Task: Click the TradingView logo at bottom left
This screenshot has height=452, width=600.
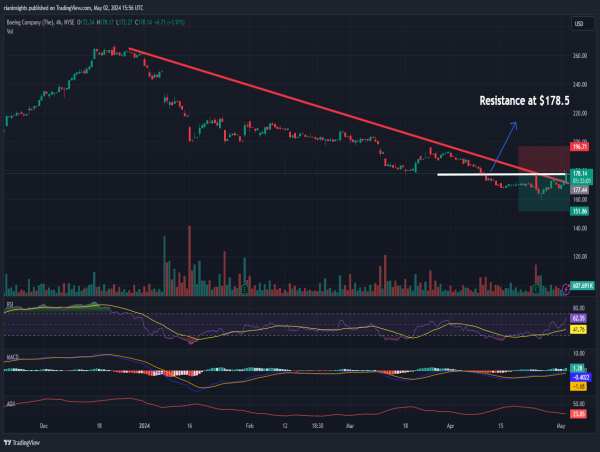Action: [x=22, y=443]
